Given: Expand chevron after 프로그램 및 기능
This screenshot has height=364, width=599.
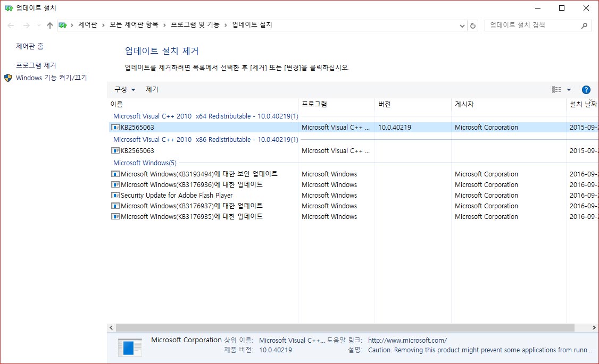Looking at the screenshot, I should tap(226, 26).
